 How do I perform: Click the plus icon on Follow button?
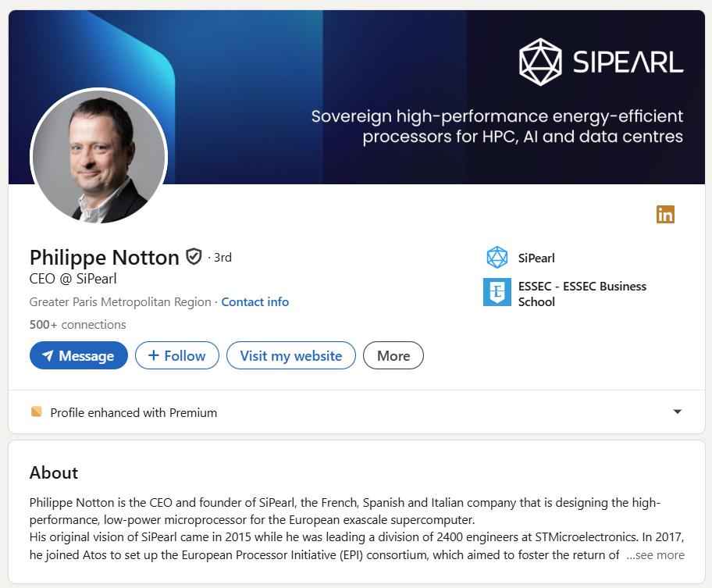click(x=153, y=355)
